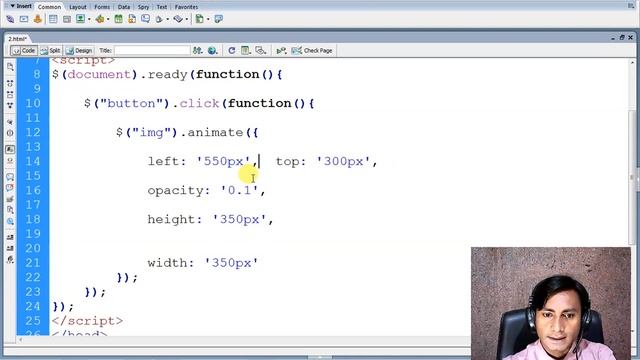Viewport: 640px width, 360px height.
Task: Click Collapse Selection icon
Action: click(x=10, y=94)
